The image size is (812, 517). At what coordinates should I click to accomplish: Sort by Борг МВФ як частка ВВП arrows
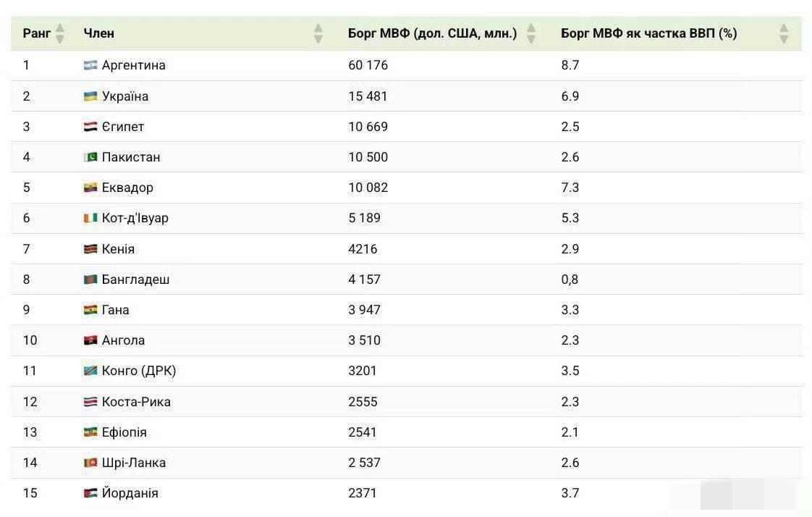pos(784,34)
